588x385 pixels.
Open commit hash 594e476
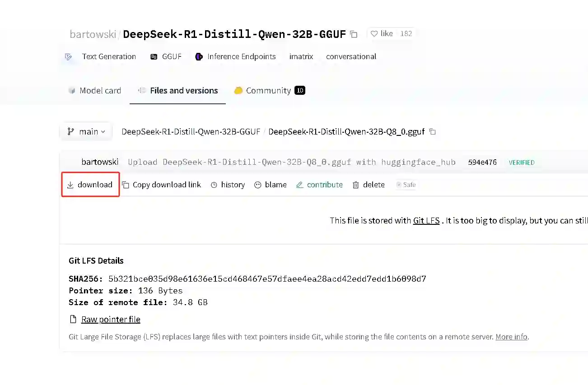click(x=482, y=162)
